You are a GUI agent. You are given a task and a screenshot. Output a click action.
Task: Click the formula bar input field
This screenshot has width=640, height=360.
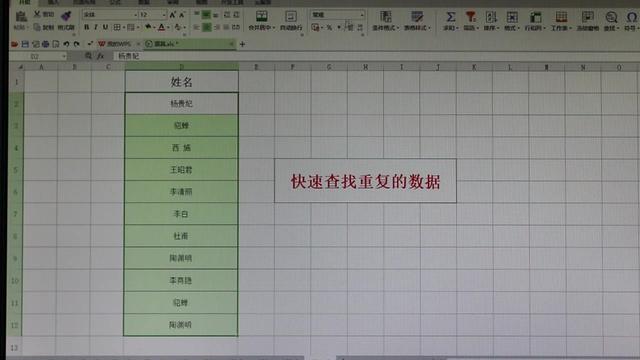coord(376,56)
